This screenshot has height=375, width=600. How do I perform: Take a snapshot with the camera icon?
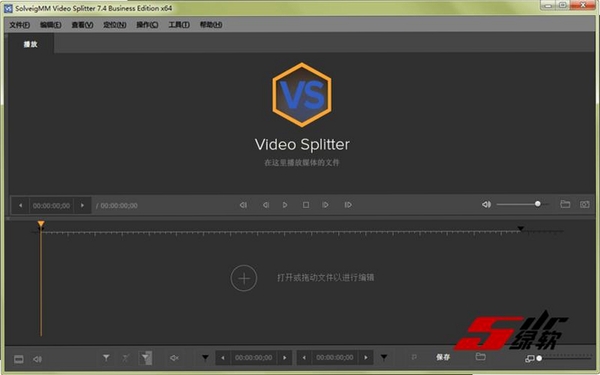coord(584,204)
